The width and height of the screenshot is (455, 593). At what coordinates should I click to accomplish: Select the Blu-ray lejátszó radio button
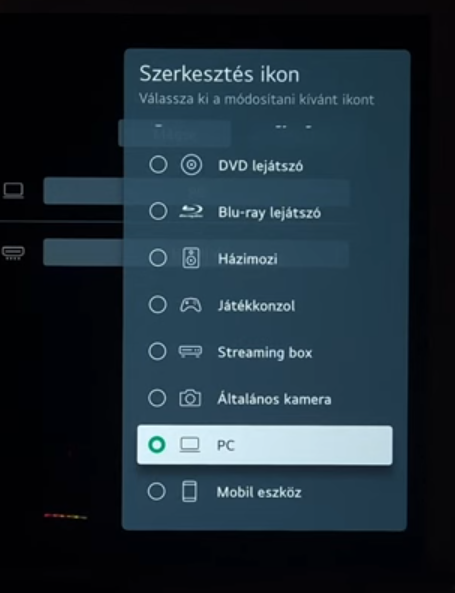(158, 211)
